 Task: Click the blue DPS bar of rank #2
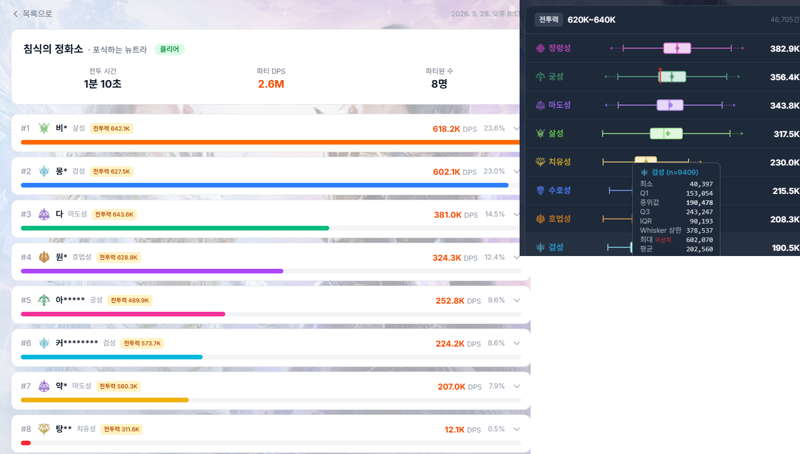click(x=264, y=185)
